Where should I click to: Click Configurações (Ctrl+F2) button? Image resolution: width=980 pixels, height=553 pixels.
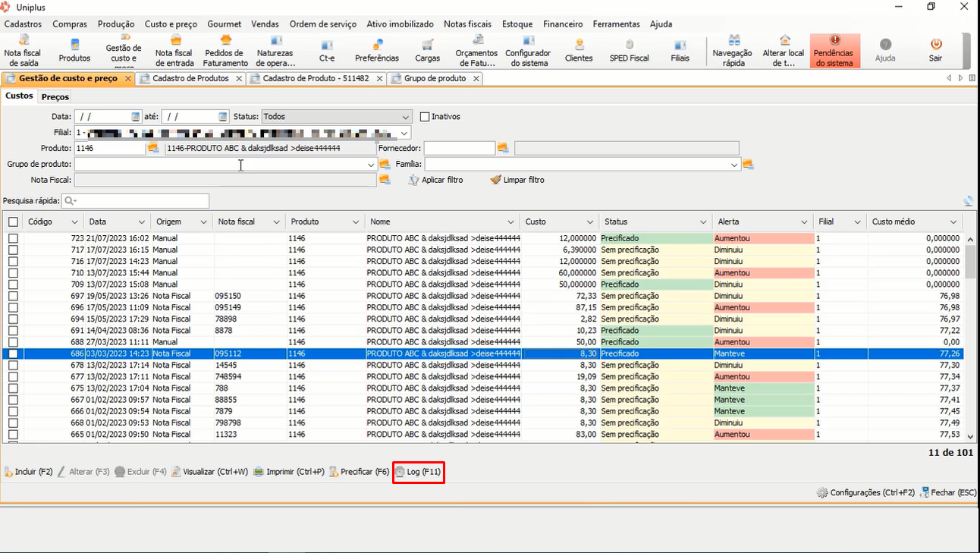tap(865, 492)
